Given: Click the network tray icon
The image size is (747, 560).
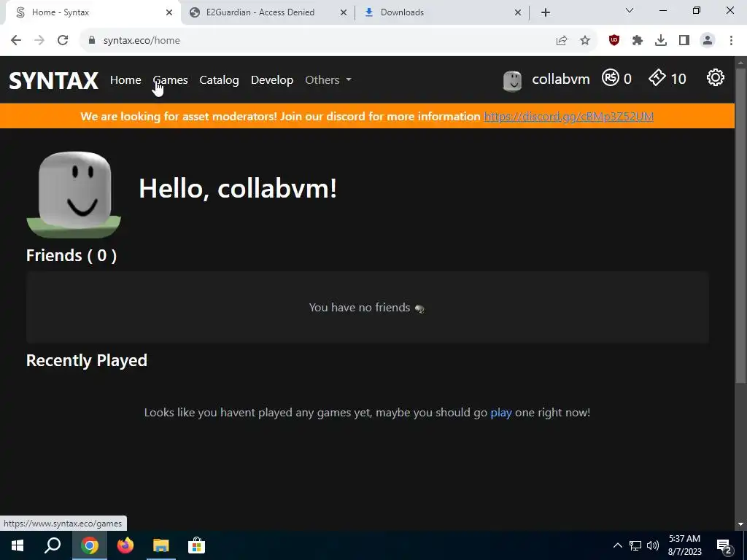Looking at the screenshot, I should point(635,545).
